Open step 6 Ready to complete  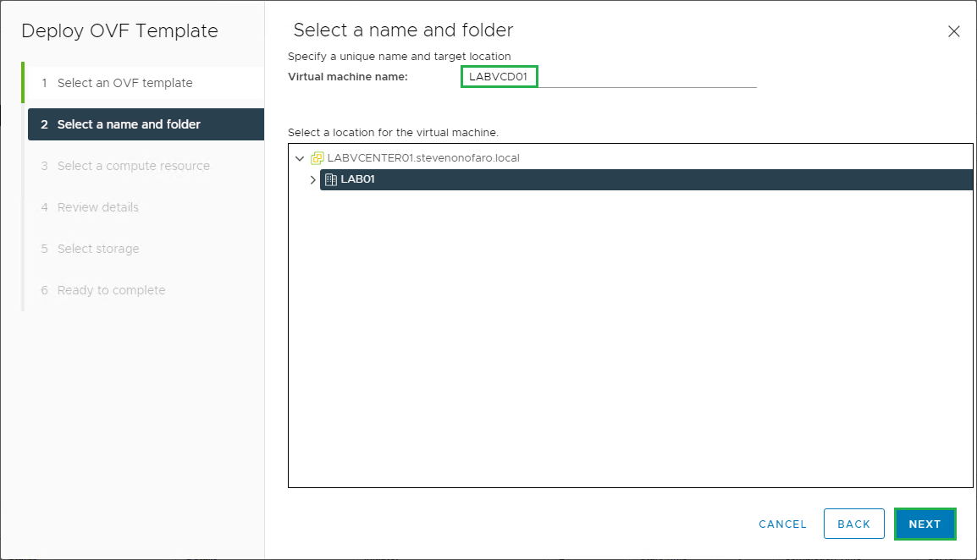(x=111, y=290)
